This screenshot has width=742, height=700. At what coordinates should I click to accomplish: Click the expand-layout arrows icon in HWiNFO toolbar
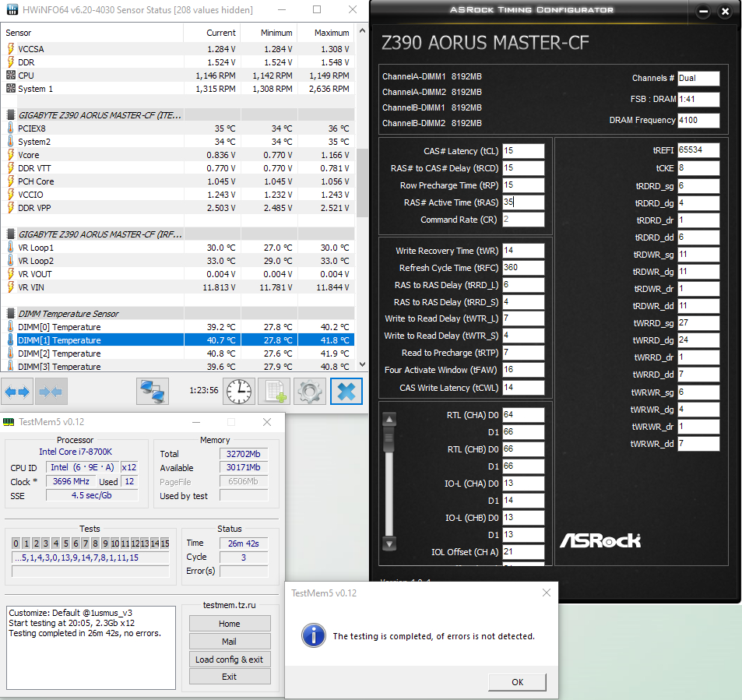coord(17,392)
